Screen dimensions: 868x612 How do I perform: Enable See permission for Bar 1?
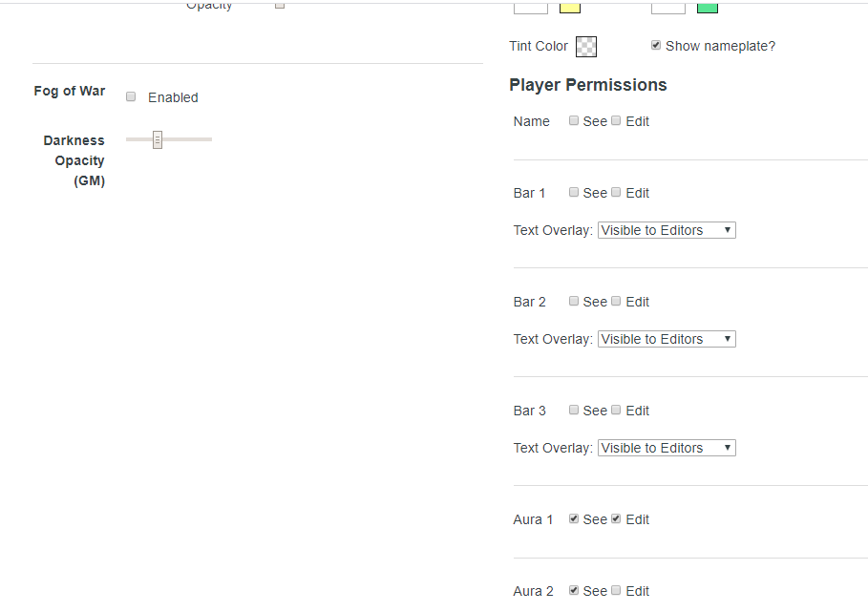click(x=574, y=192)
